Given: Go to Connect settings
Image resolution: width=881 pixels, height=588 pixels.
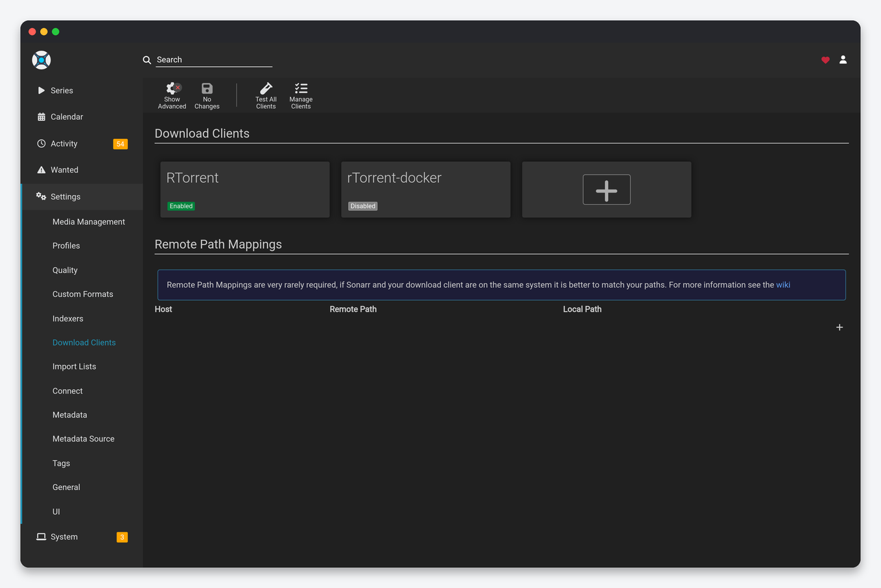Looking at the screenshot, I should (x=67, y=392).
